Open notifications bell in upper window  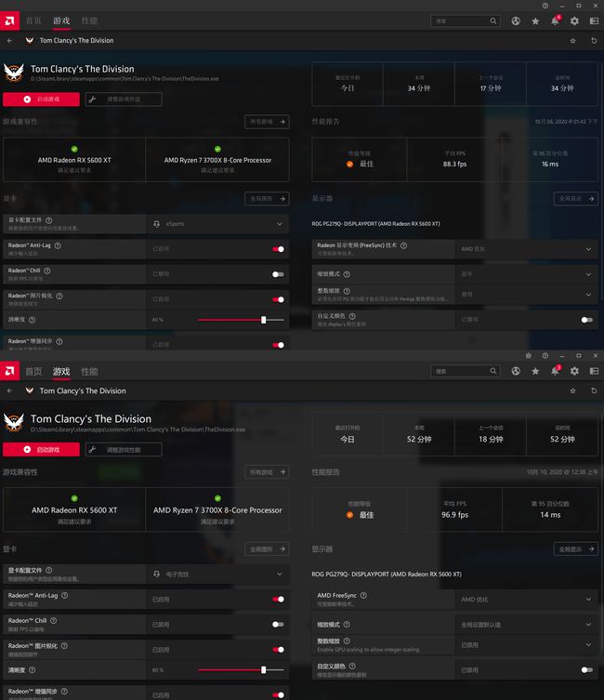pos(555,20)
